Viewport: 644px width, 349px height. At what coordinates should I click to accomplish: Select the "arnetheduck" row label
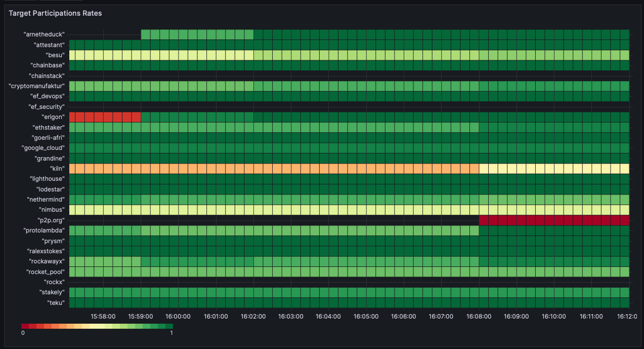tap(44, 34)
